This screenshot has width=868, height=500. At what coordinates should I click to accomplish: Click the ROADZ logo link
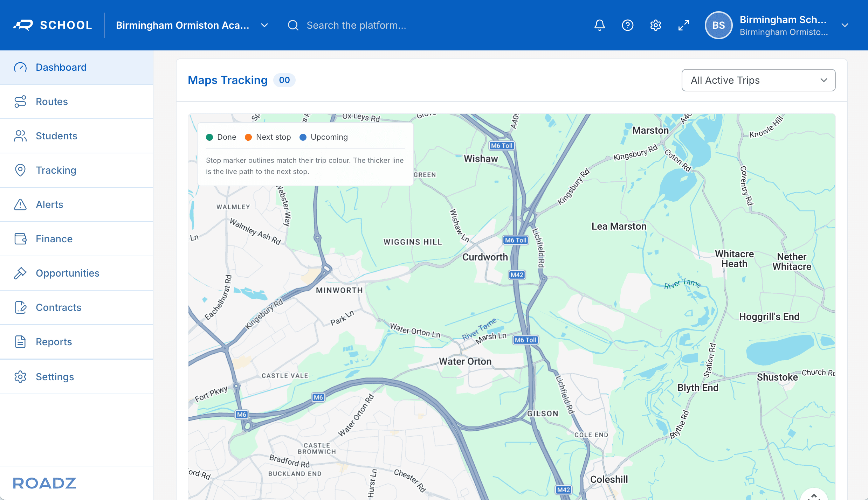44,483
